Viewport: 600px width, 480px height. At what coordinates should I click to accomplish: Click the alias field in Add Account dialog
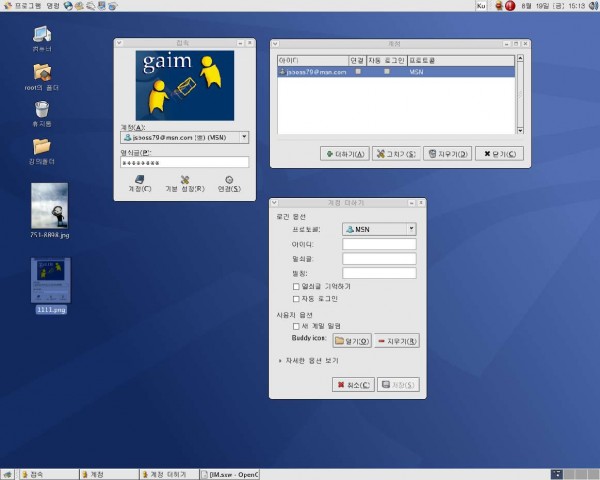pos(379,273)
